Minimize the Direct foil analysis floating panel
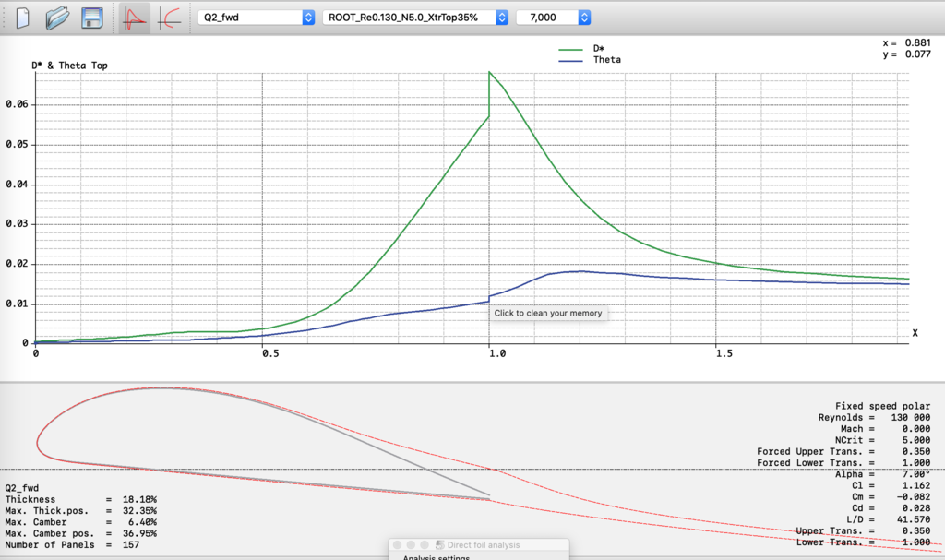This screenshot has width=945, height=560. [413, 545]
